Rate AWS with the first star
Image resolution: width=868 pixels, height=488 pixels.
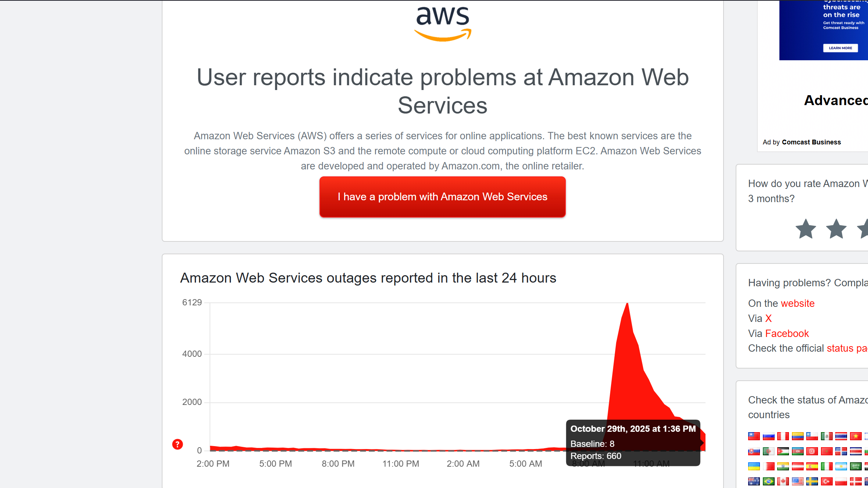(x=806, y=229)
